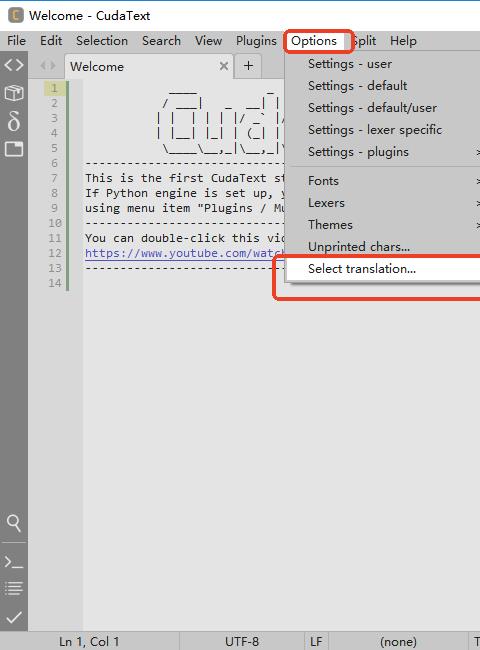Change line endings via LF status field
The image size is (480, 650).
click(316, 641)
